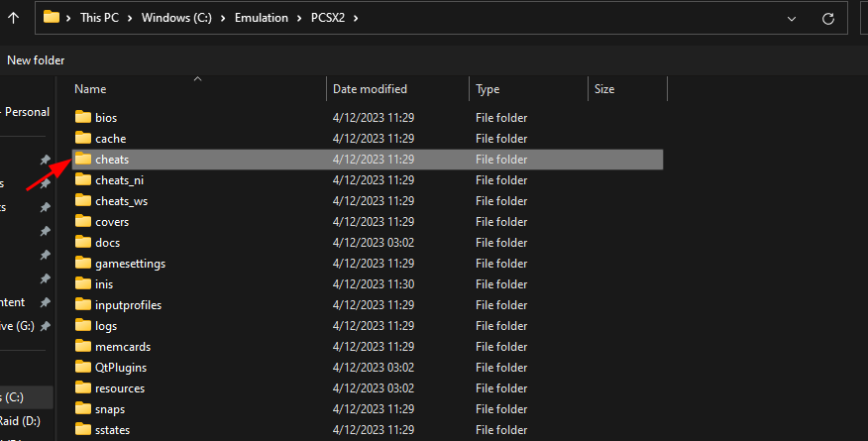Select the memcards folder icon
This screenshot has width=868, height=441.
coord(83,346)
